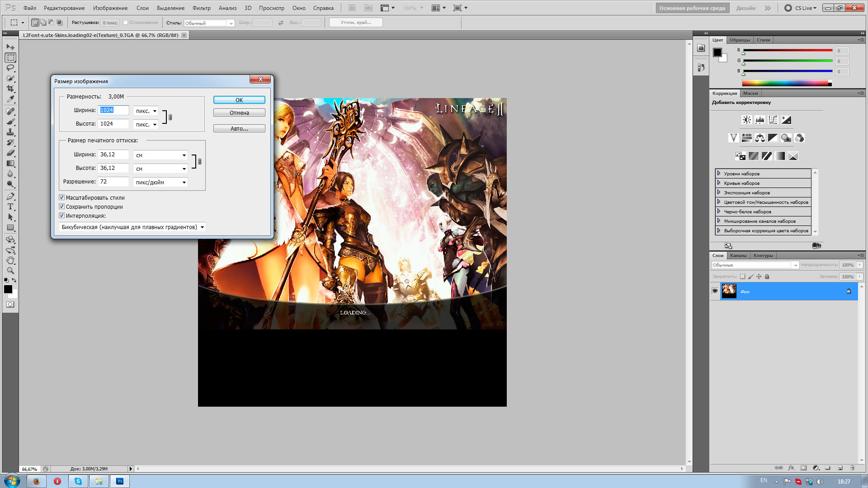Click the foreground color swatch in toolbox
Viewport: 868px width, 488px height.
(8, 289)
